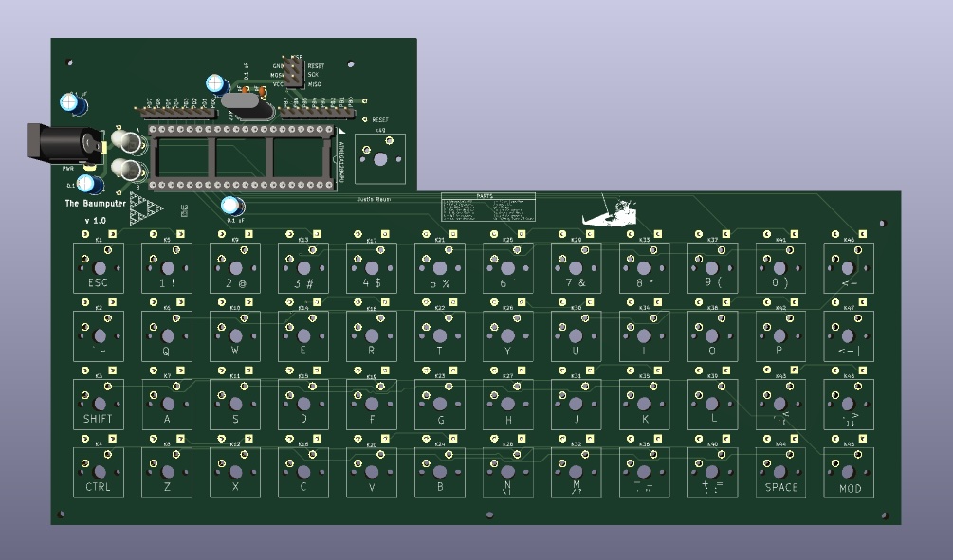Select the PARTS table on silkscreen
This screenshot has height=560, width=953.
[488, 208]
